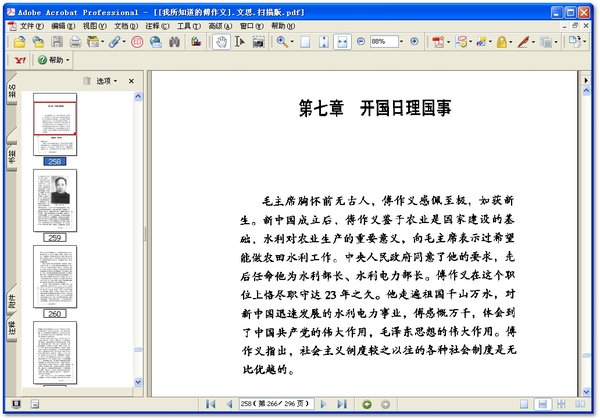Click the Sign pen icon

tap(523, 42)
